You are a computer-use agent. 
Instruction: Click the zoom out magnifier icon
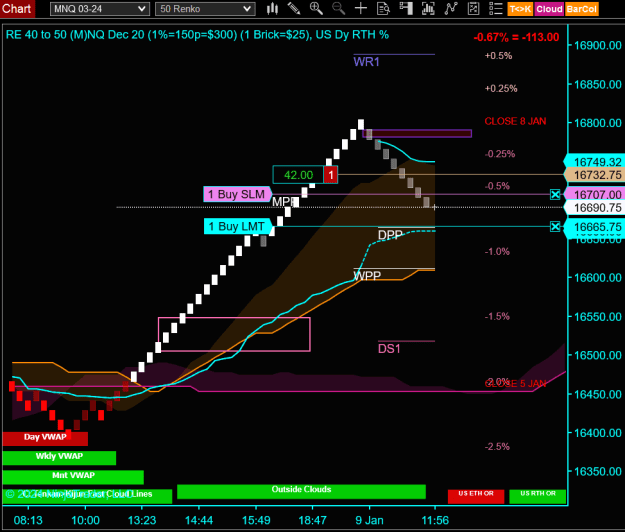pyautogui.click(x=338, y=8)
